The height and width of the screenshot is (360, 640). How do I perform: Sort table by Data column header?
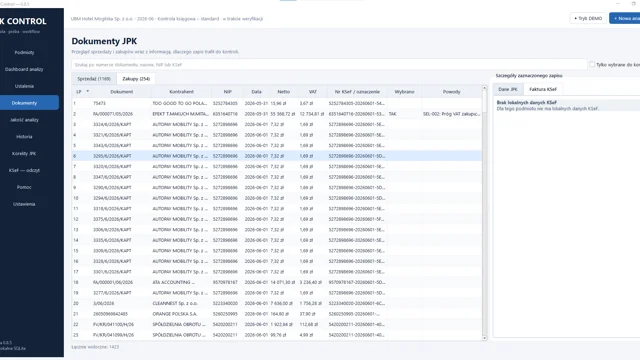point(256,92)
